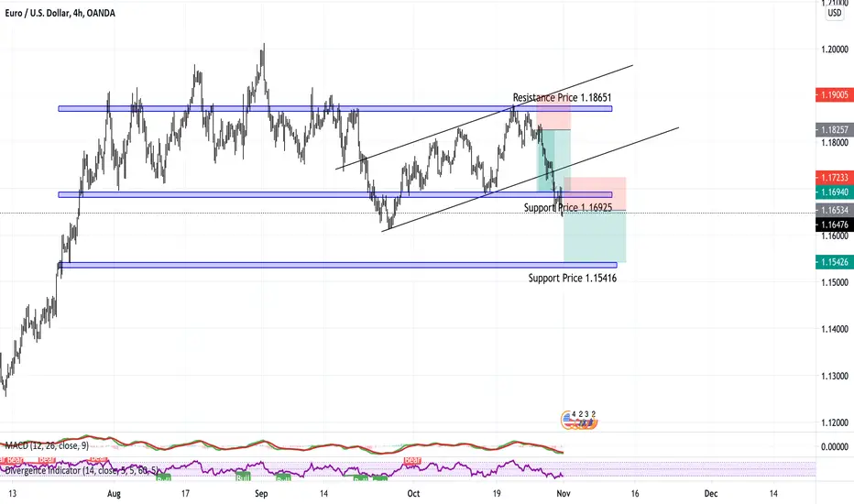The width and height of the screenshot is (854, 504).
Task: Click the 19 date label on time axis
Action: pos(496,494)
